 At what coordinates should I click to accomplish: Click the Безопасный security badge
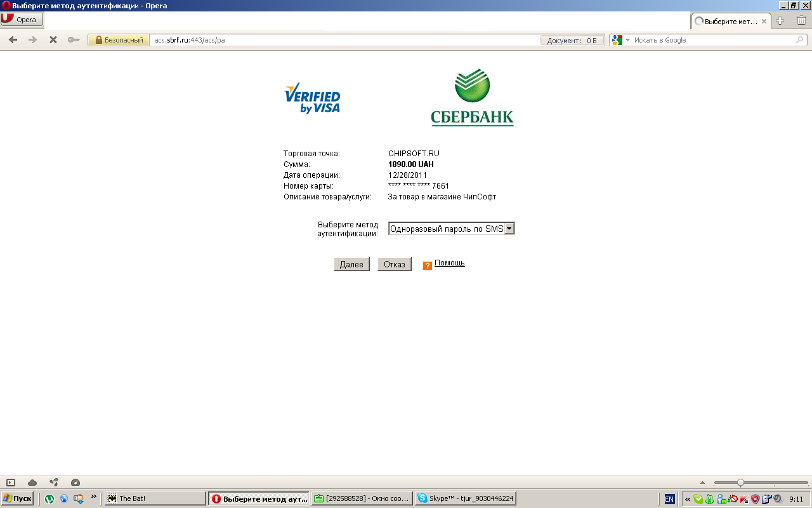(x=119, y=40)
